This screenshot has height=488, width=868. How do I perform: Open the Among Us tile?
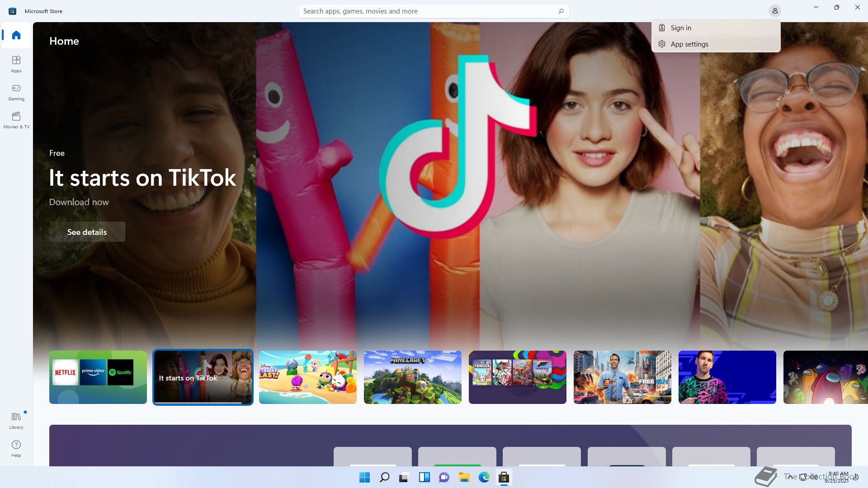click(x=826, y=377)
